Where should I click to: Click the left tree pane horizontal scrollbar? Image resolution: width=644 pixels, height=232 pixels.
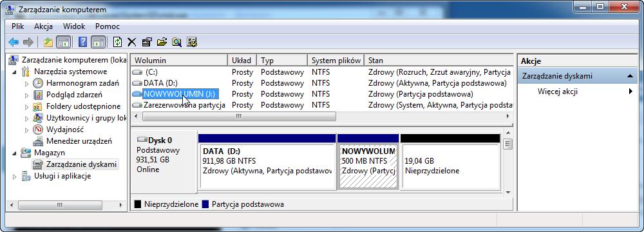[60, 205]
